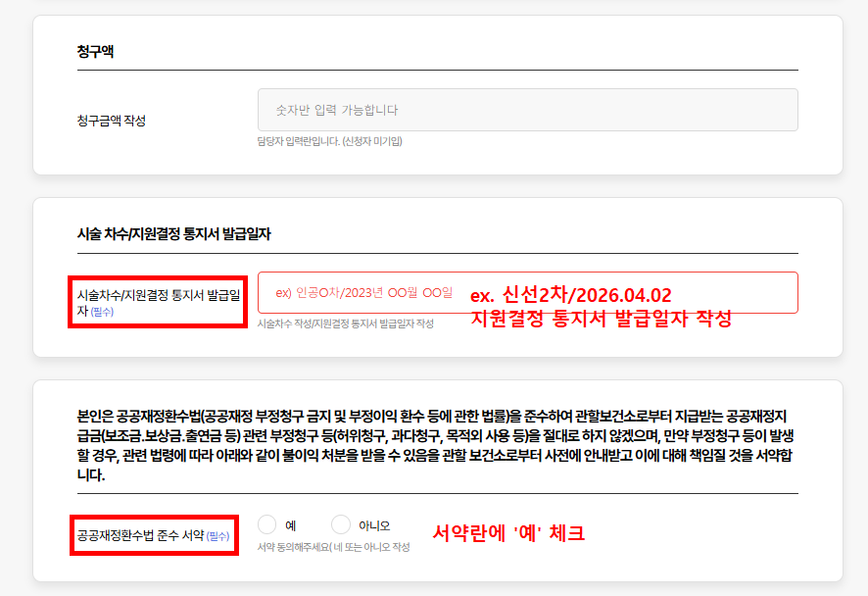
Task: Select the '예' radio button
Action: tap(266, 524)
